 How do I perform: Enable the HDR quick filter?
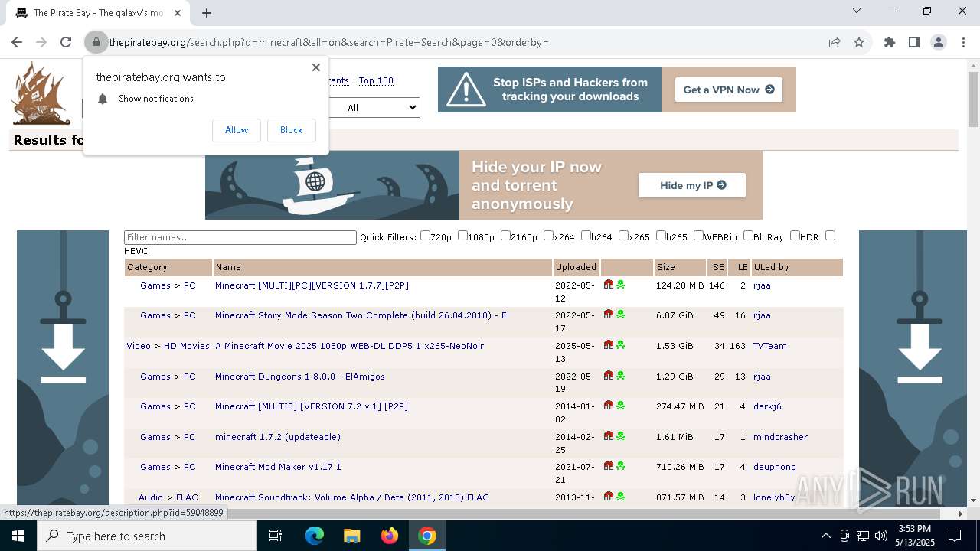click(x=795, y=236)
